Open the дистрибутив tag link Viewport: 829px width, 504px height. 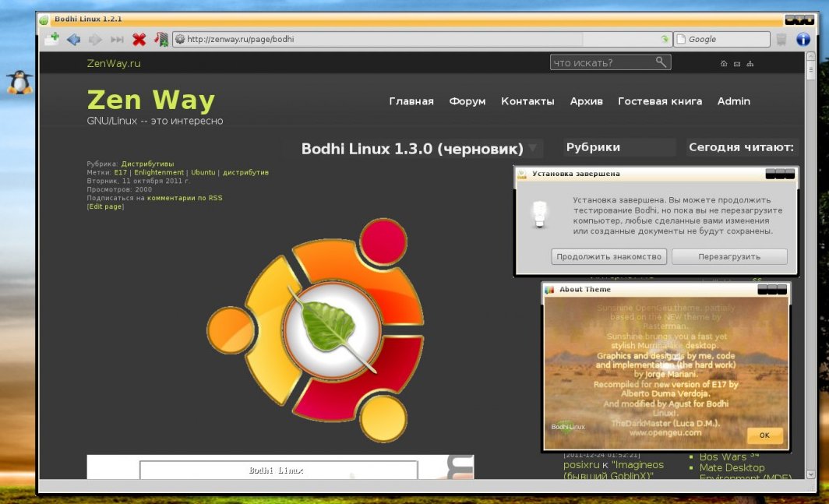(x=246, y=172)
